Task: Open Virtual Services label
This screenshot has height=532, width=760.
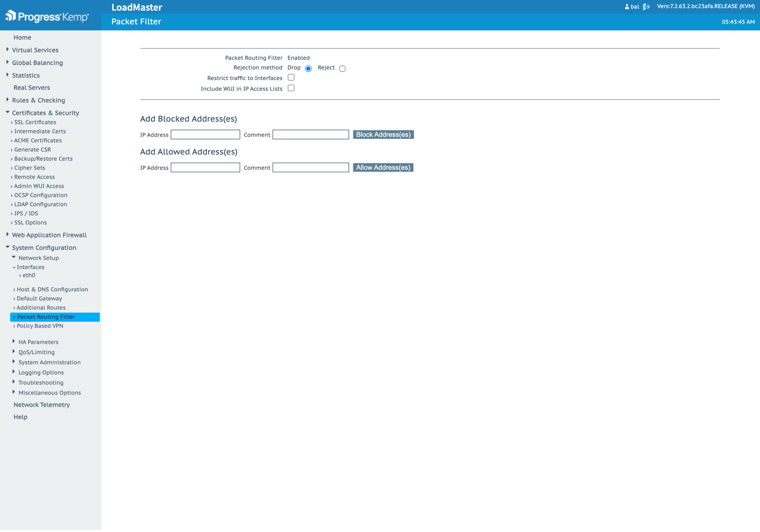Action: [35, 50]
